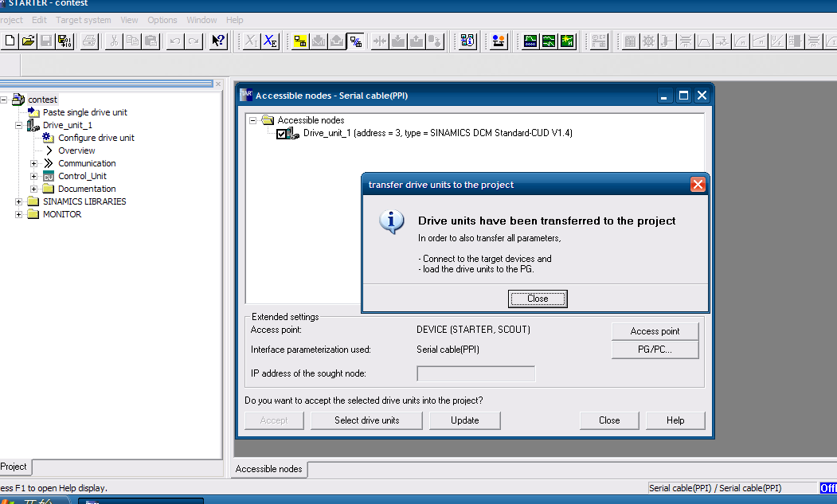The height and width of the screenshot is (504, 837).
Task: Click the Update button
Action: [465, 420]
